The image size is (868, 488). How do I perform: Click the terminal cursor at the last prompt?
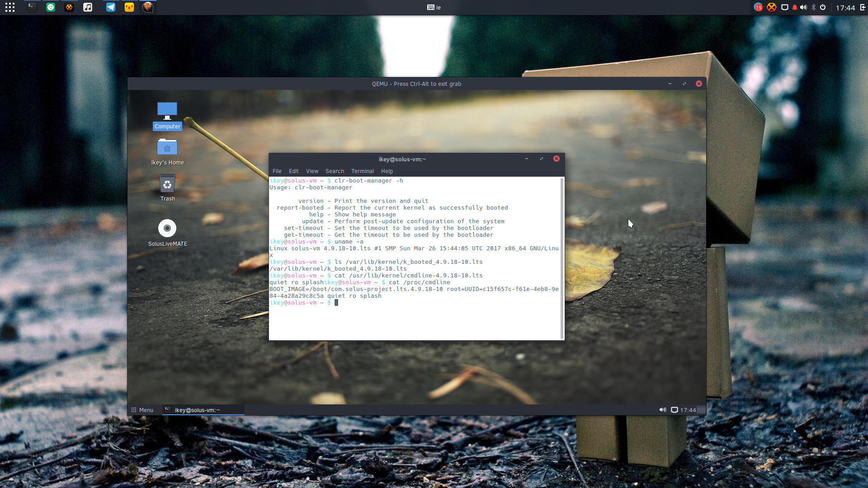click(336, 303)
